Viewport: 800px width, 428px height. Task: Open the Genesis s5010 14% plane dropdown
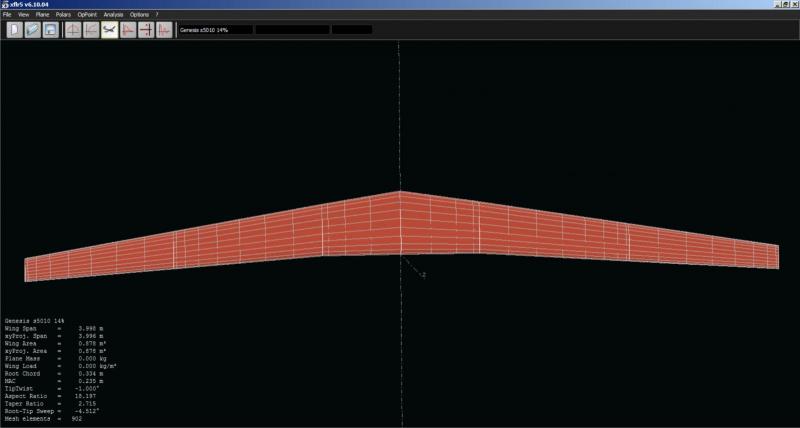click(x=214, y=30)
